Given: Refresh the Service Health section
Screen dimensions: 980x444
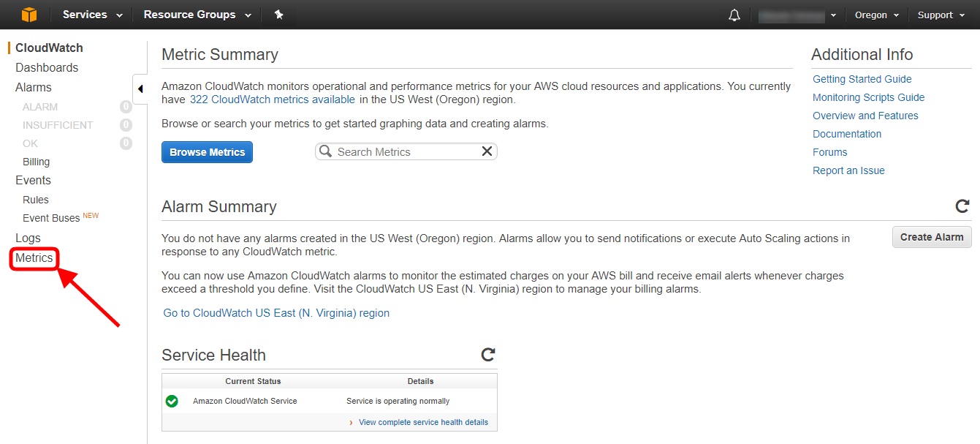Looking at the screenshot, I should (x=488, y=355).
